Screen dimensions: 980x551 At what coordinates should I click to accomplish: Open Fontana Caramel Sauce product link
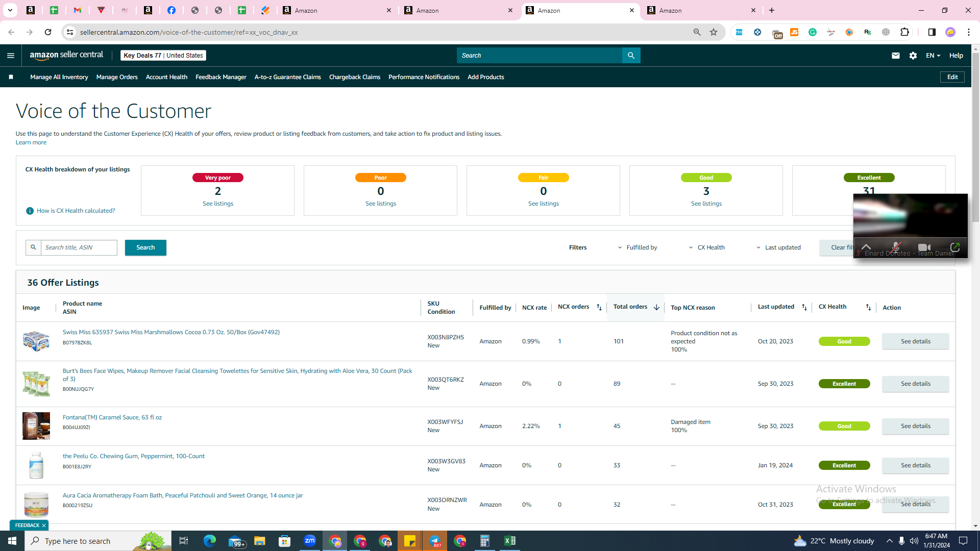click(112, 417)
